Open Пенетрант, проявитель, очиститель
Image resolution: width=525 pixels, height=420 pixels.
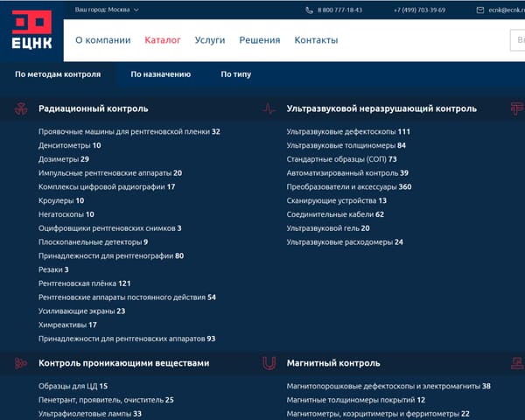tap(106, 400)
